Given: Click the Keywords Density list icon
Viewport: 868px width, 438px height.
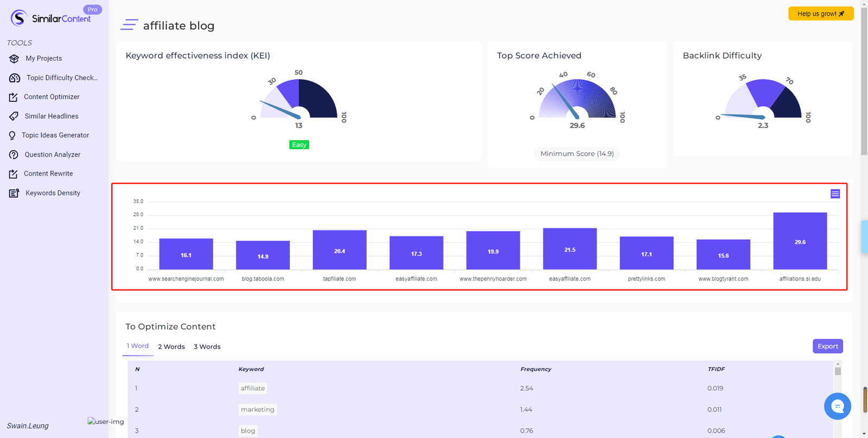Looking at the screenshot, I should coord(14,193).
